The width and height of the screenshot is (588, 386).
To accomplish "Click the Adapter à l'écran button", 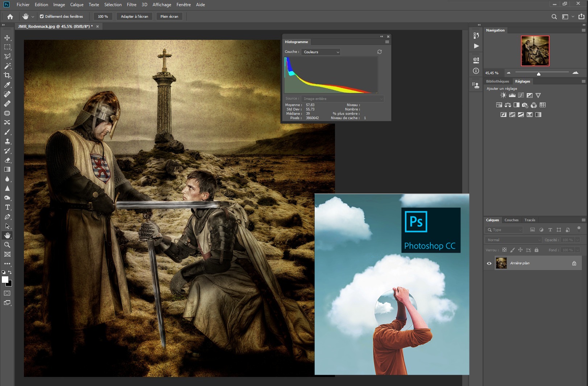I will 134,16.
